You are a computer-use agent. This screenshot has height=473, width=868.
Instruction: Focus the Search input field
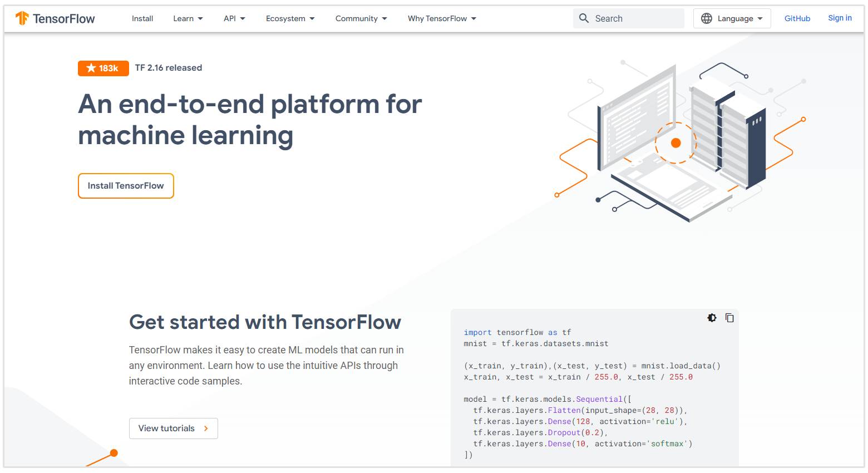tap(629, 18)
